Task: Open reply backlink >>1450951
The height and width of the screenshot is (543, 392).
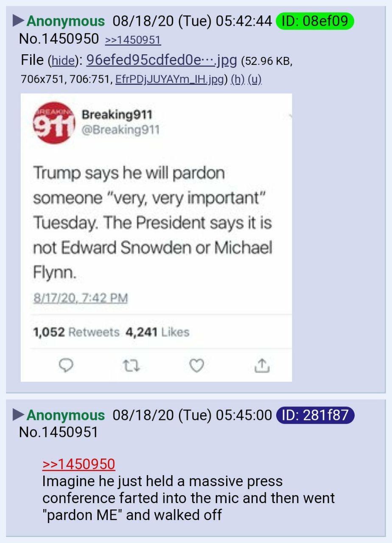Action: [133, 40]
